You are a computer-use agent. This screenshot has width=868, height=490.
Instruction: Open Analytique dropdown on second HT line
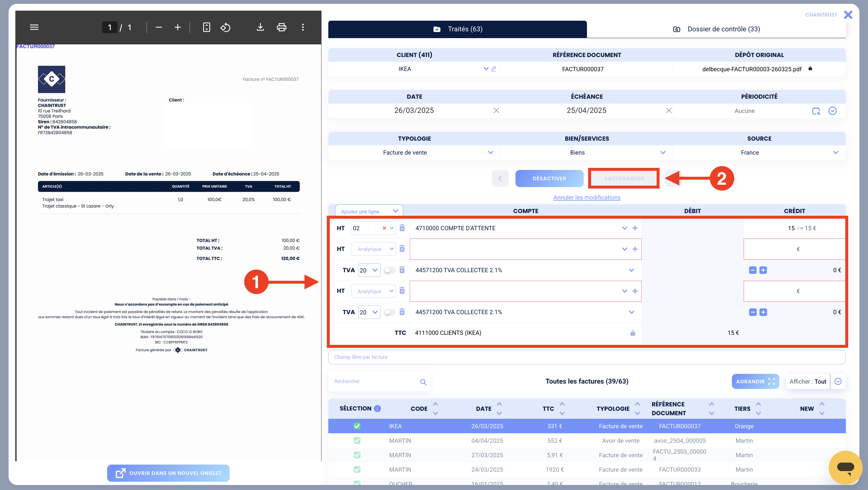click(x=374, y=249)
